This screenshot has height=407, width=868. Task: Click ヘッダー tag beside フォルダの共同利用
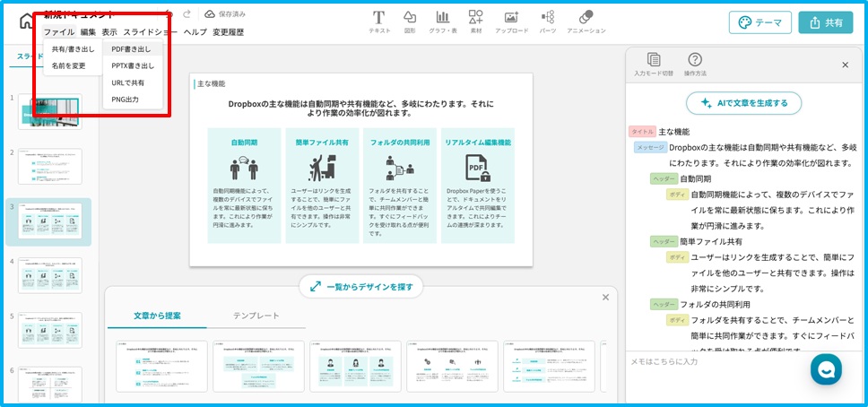pos(664,305)
